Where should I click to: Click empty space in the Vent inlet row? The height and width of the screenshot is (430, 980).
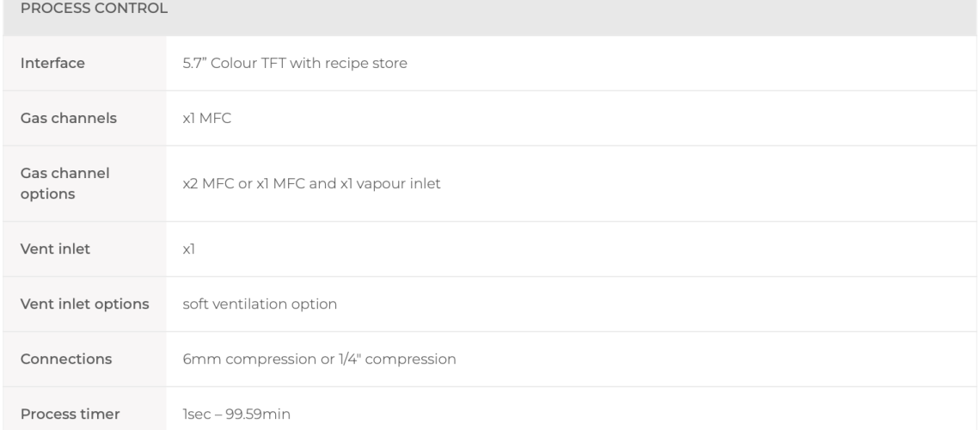pos(581,249)
